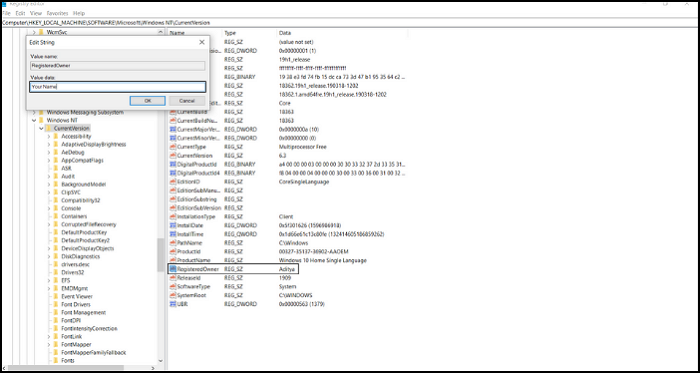700x373 pixels.
Task: Click the tree pane vertical scrollbar thumb
Action: (x=160, y=254)
